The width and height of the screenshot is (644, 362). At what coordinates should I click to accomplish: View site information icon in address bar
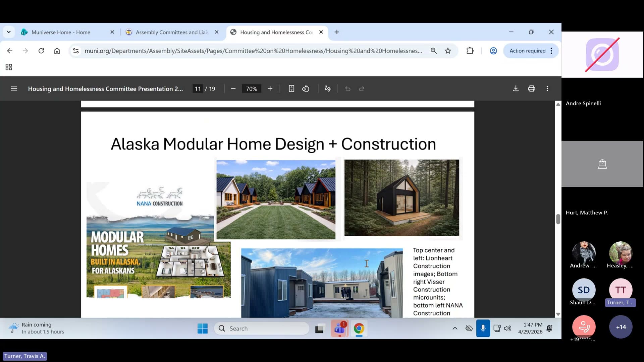click(76, 51)
